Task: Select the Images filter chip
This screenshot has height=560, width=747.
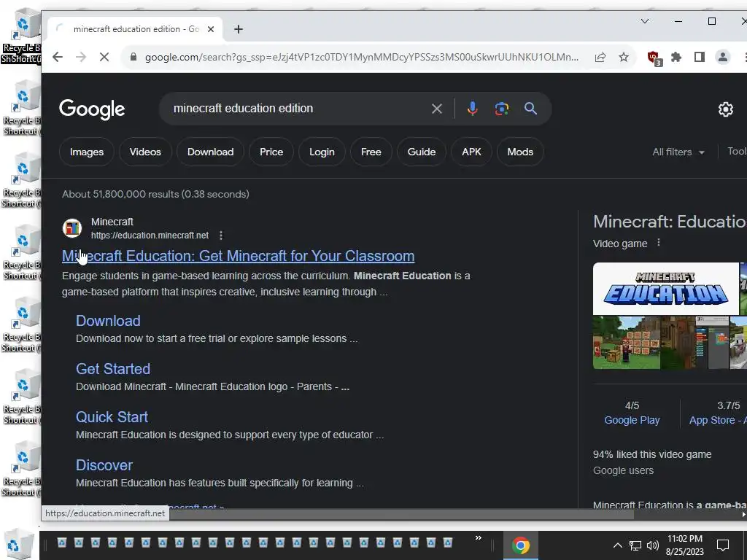Action: tap(87, 152)
